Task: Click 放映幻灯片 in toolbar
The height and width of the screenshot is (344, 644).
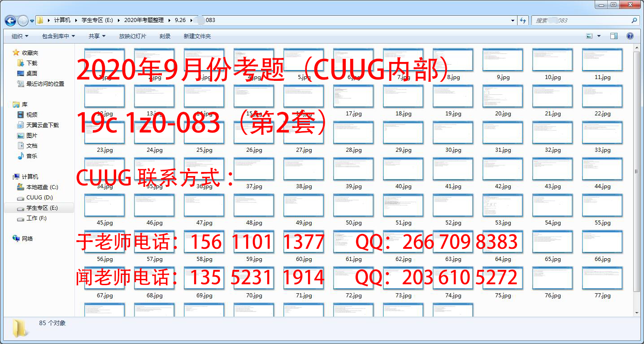Action: 132,36
